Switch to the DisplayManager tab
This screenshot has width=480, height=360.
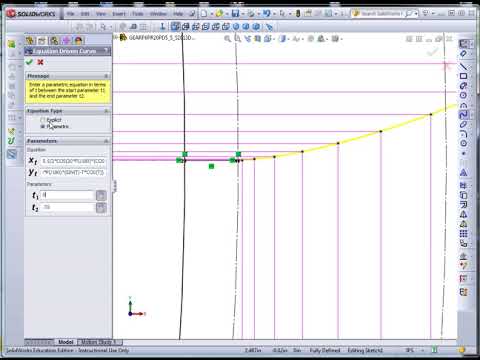click(x=78, y=41)
